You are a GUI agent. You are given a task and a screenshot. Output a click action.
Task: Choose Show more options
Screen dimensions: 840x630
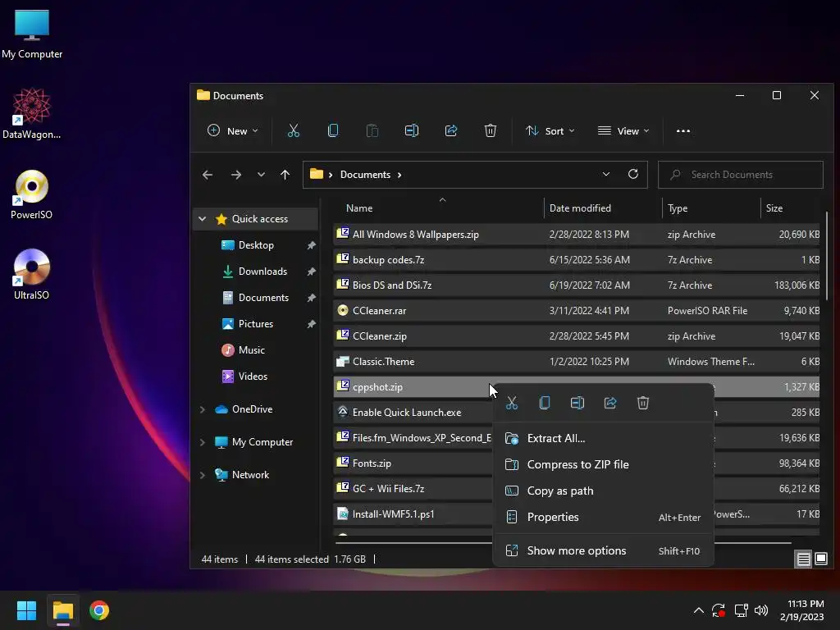click(x=603, y=550)
